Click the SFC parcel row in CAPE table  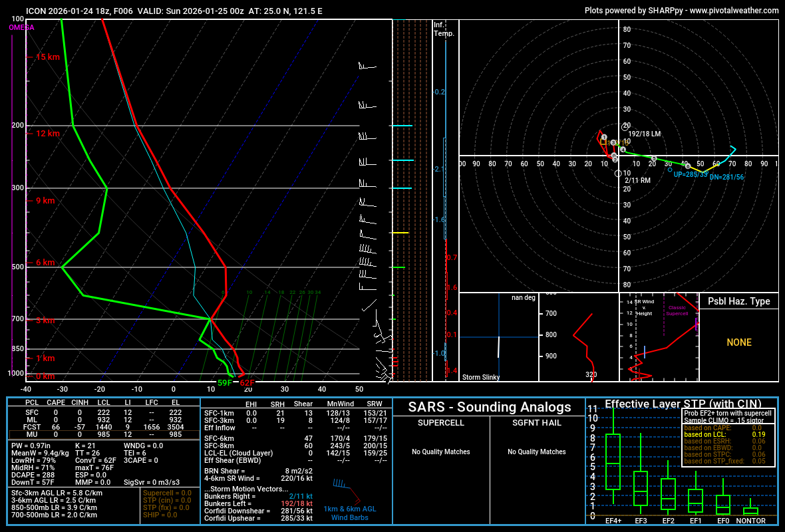103,413
